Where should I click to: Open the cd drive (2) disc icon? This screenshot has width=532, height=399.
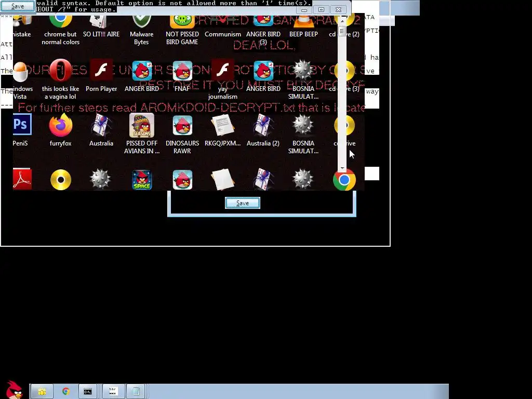pos(344,27)
